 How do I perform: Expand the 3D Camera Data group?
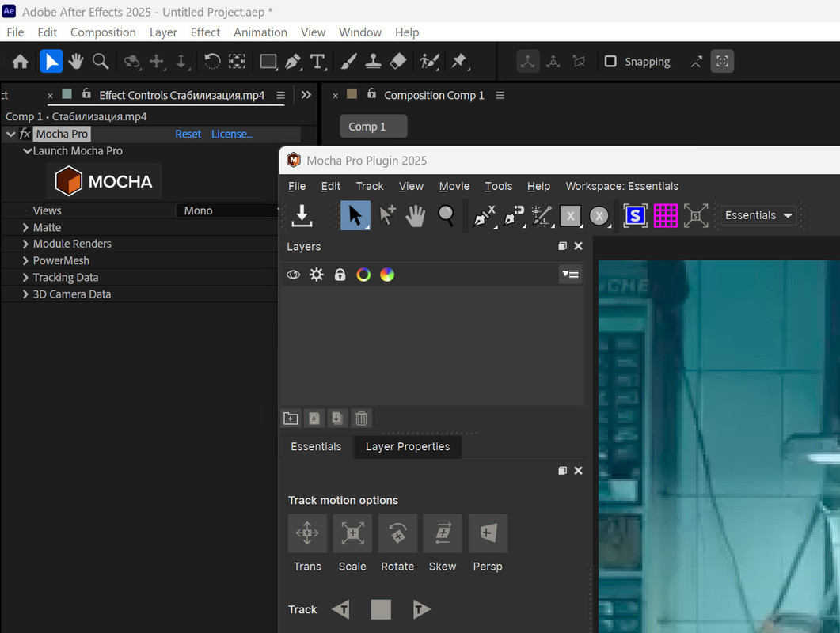pos(25,294)
